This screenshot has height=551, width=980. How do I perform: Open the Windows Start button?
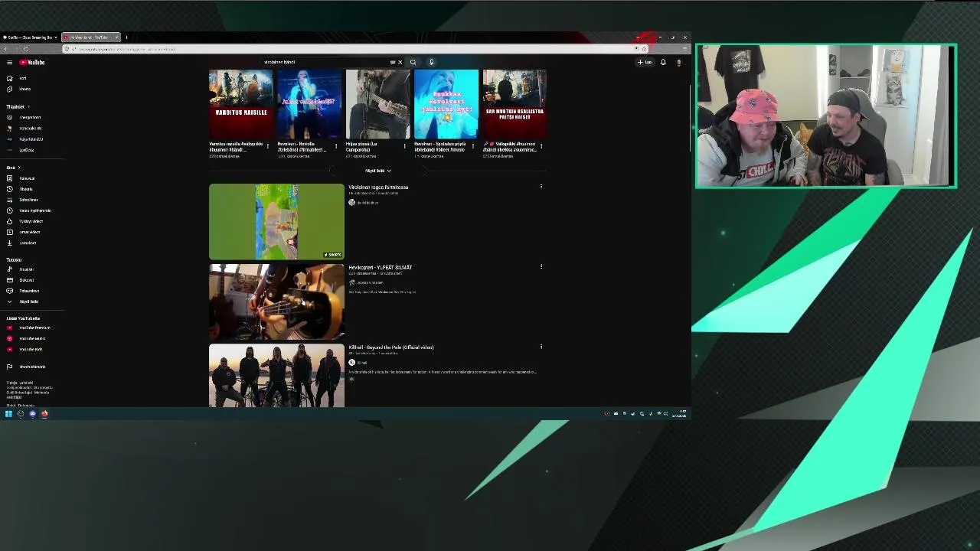pos(8,414)
